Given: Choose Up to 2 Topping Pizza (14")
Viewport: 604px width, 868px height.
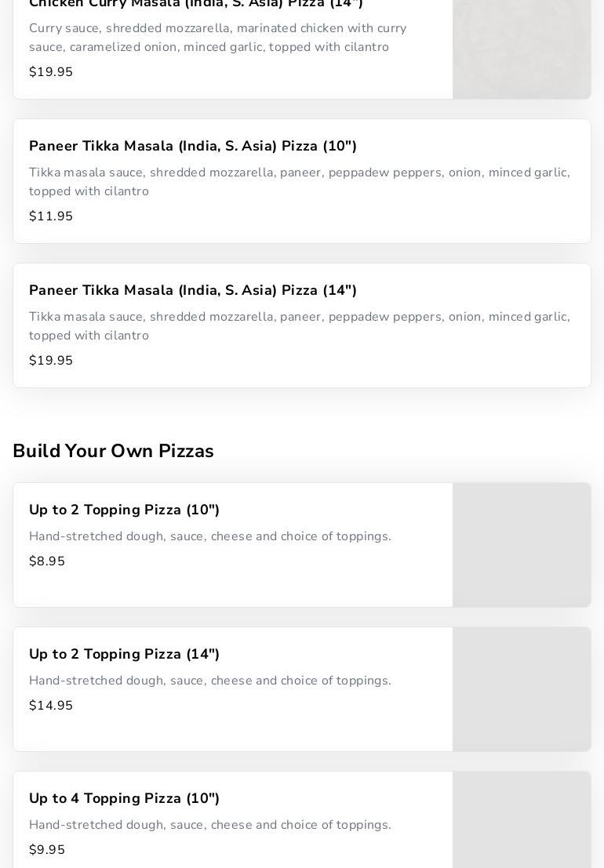Looking at the screenshot, I should coord(125,654).
